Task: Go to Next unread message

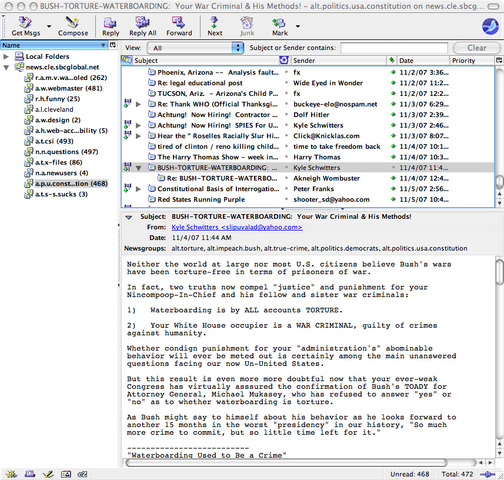Action: (x=215, y=26)
